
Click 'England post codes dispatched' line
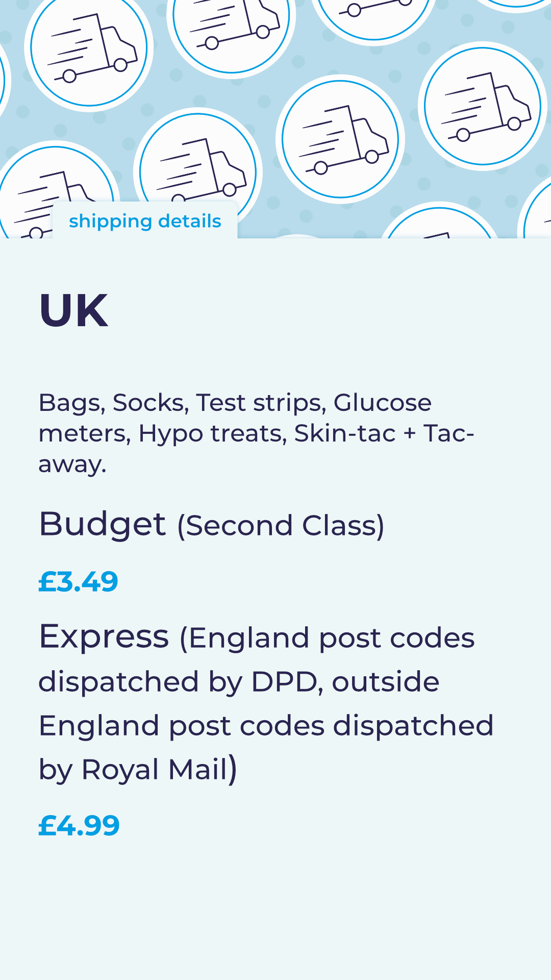point(266,726)
